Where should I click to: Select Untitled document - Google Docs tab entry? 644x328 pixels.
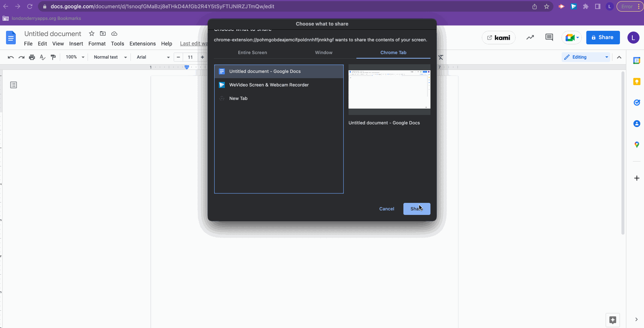click(279, 71)
